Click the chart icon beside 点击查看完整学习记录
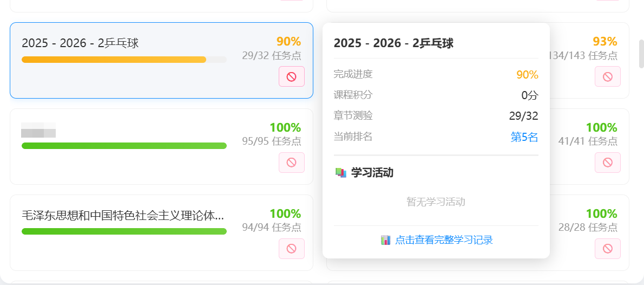 click(385, 240)
